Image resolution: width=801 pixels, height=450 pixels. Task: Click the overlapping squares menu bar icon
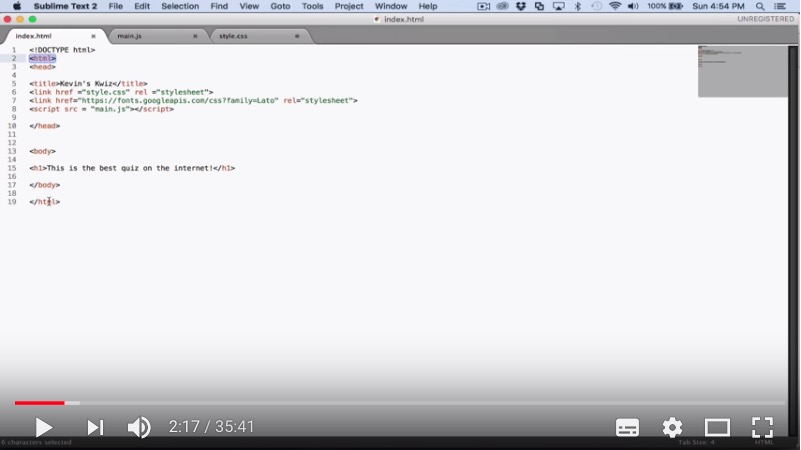tap(539, 6)
